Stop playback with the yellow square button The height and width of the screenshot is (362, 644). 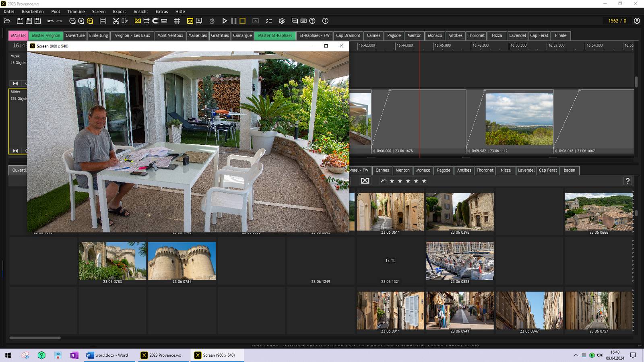[x=242, y=21]
